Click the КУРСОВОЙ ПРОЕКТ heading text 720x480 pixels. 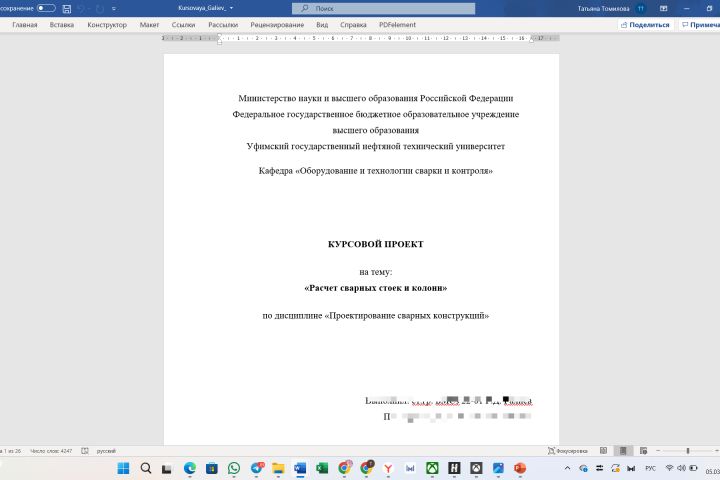(x=376, y=244)
